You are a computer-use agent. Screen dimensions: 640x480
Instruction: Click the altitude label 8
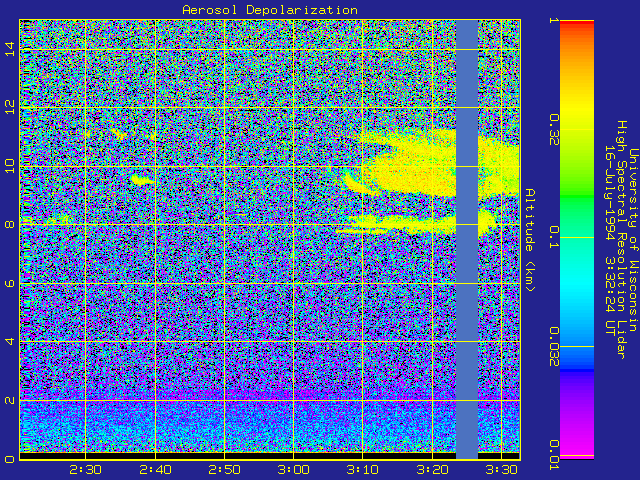[x=10, y=224]
